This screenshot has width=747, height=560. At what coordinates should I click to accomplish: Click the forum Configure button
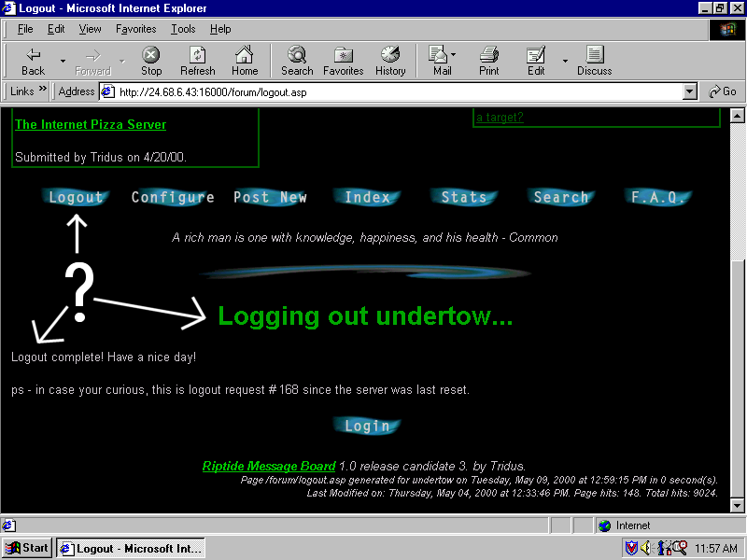point(173,197)
